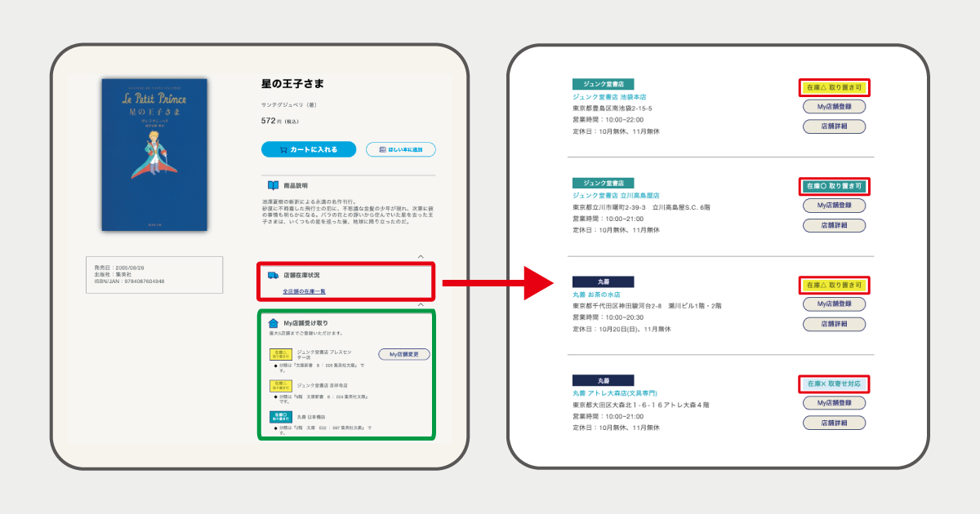The height and width of the screenshot is (514, 980).
Task: Collapse the 店舗在庫状況 section via chevron
Action: 420,256
